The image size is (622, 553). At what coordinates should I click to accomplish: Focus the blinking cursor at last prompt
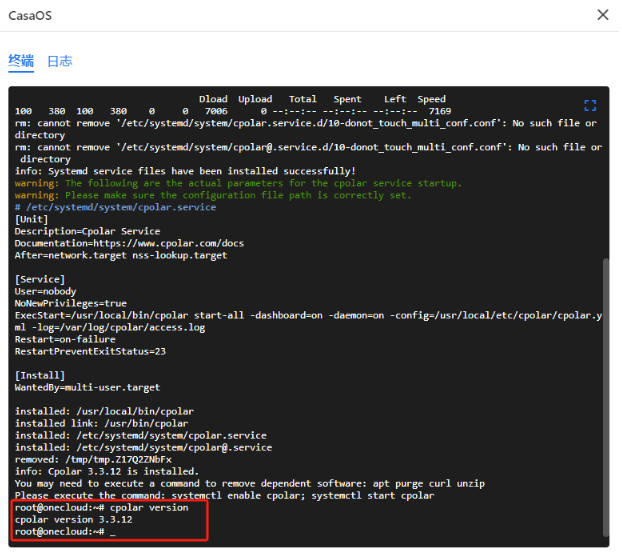(113, 532)
